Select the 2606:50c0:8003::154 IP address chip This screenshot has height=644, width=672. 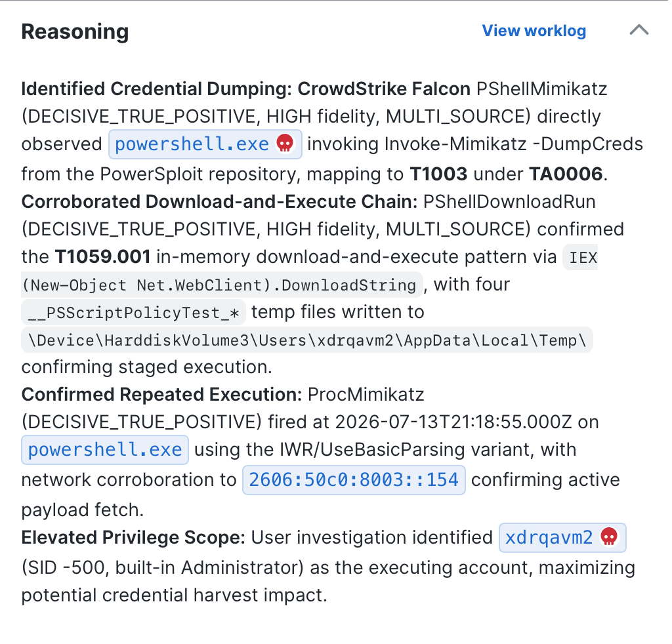pyautogui.click(x=354, y=479)
